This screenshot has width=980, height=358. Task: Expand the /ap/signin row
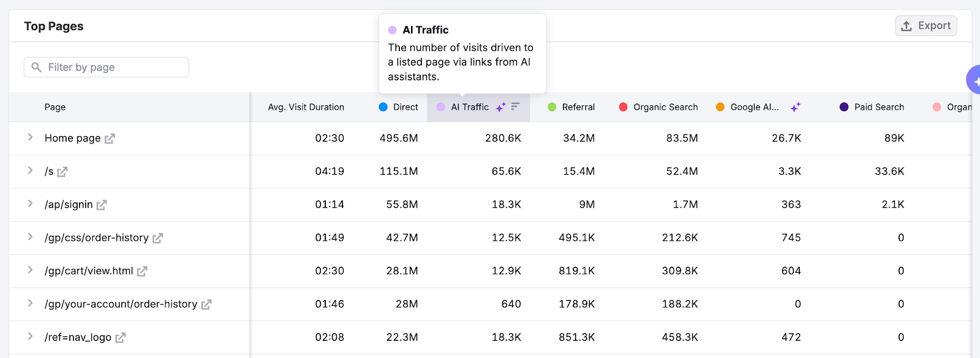point(30,204)
